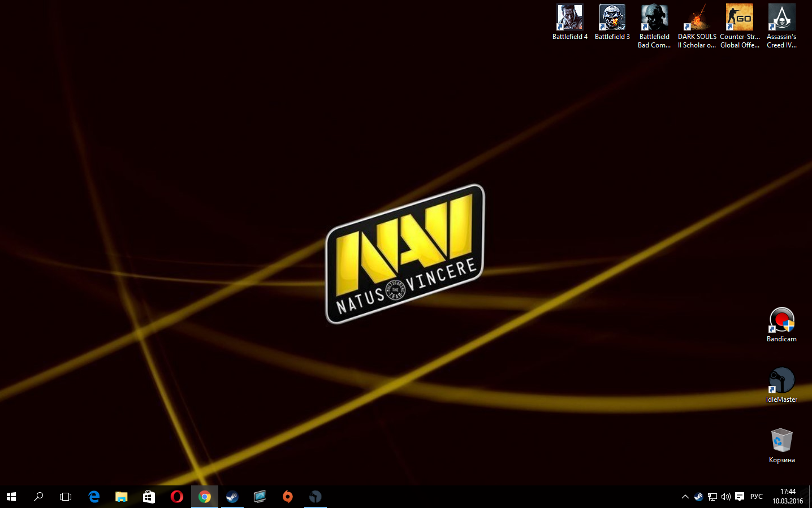Open taskbar Search magnifier
The height and width of the screenshot is (508, 812).
click(38, 497)
